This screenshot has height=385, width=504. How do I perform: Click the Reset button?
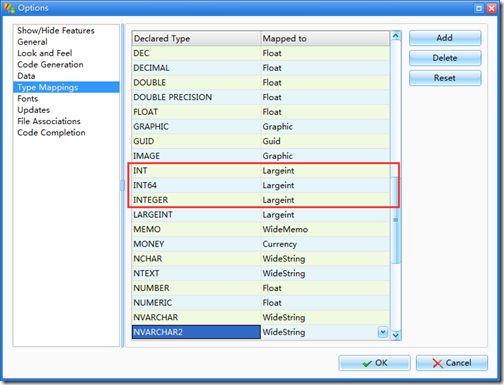[445, 78]
